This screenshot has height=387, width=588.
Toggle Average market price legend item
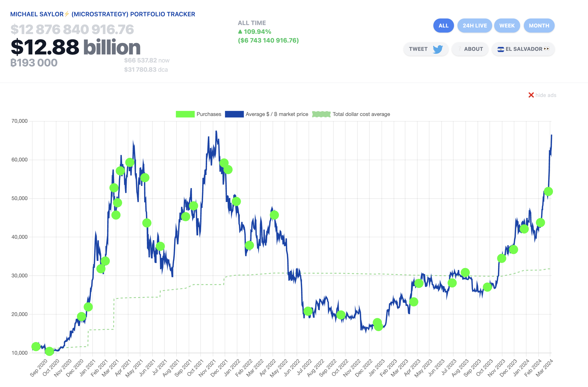(x=277, y=114)
